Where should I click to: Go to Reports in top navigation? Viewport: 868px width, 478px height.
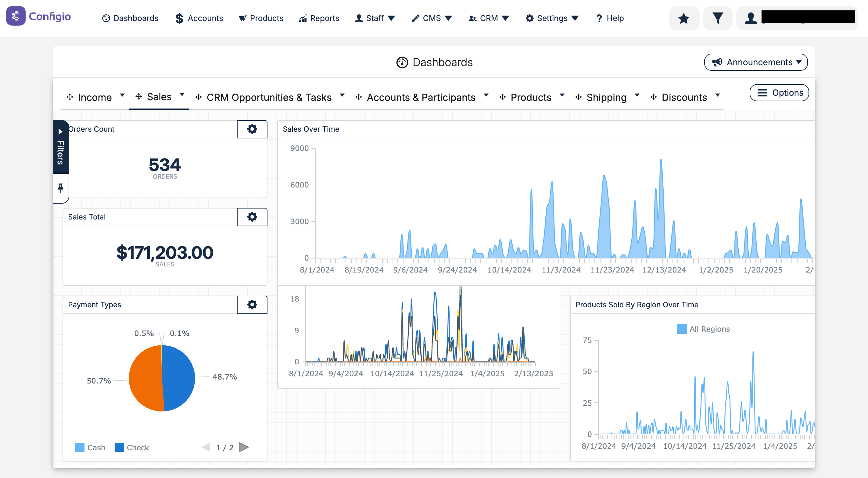[319, 18]
